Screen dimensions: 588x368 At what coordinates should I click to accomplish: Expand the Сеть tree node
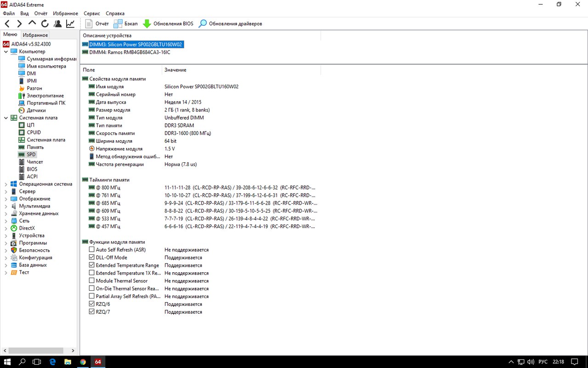[6, 221]
